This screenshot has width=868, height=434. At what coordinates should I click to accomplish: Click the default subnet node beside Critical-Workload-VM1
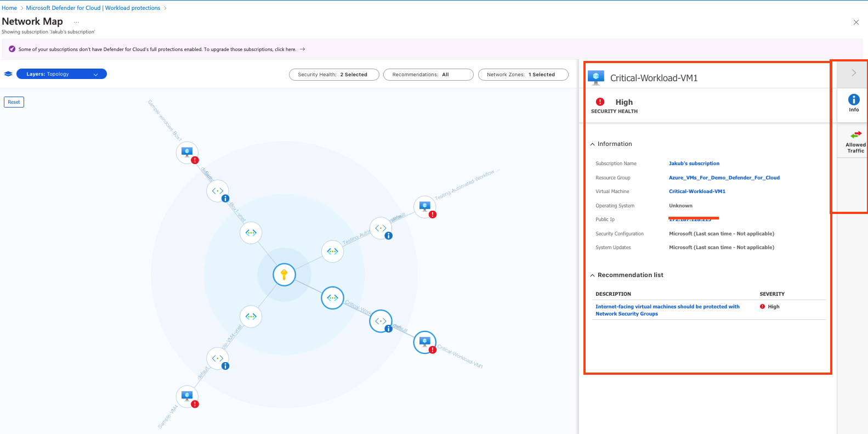pos(381,321)
